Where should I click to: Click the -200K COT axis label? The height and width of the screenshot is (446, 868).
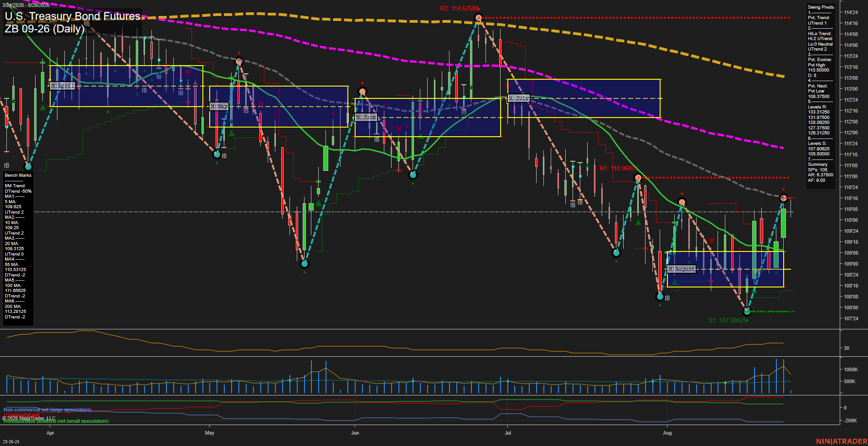pyautogui.click(x=851, y=420)
